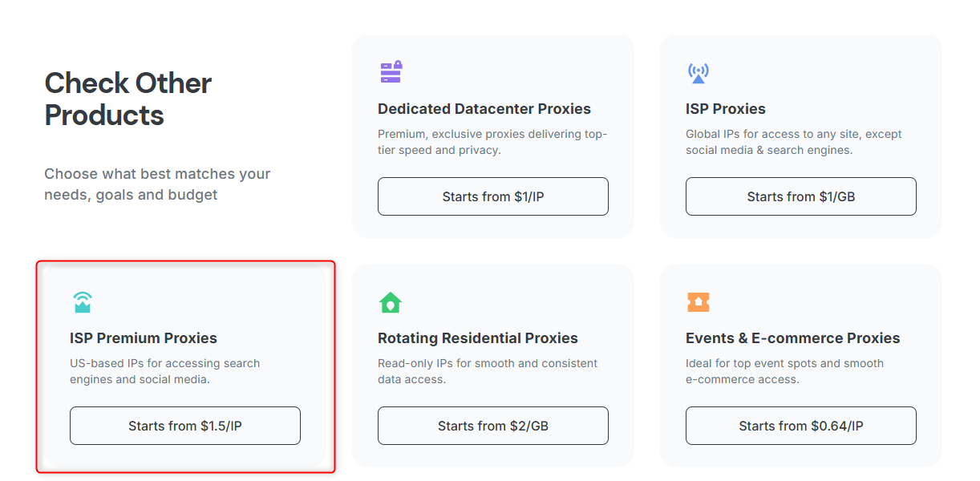This screenshot has height=481, width=980.
Task: Hit the "Starts from $0.64/IP" button
Action: point(801,426)
